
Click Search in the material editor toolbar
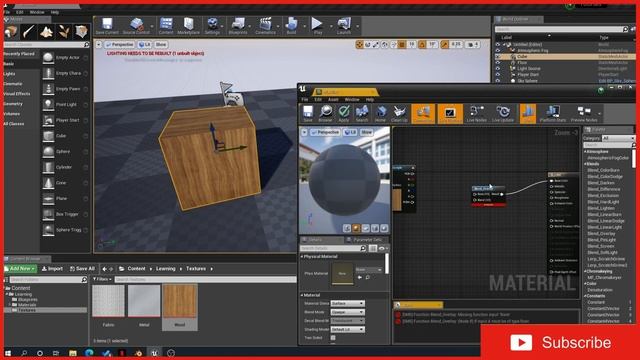click(x=362, y=113)
